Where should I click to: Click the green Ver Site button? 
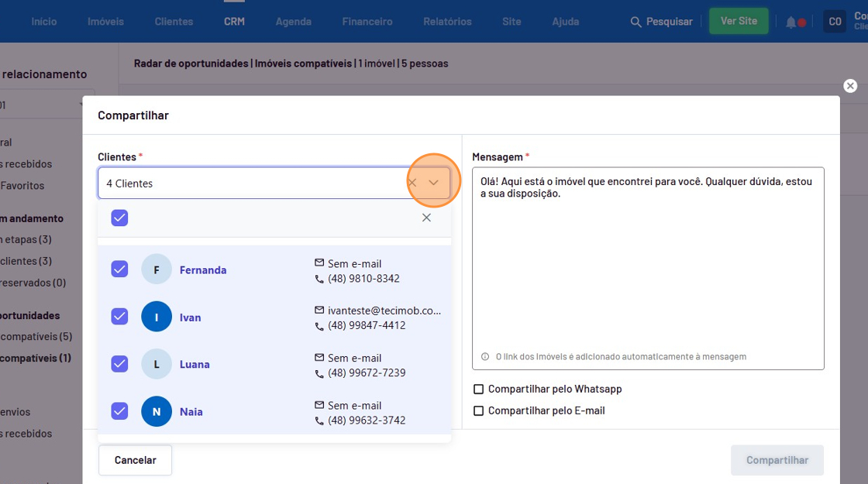pyautogui.click(x=739, y=21)
